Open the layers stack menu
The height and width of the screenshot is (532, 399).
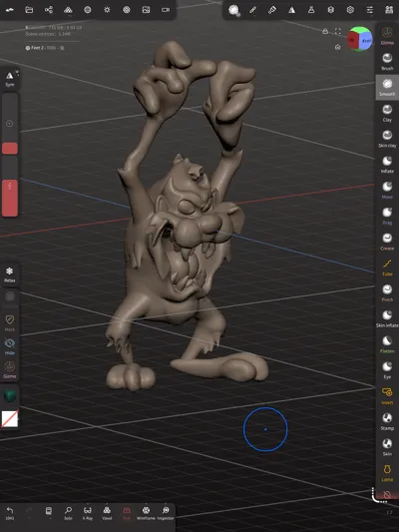(330, 10)
